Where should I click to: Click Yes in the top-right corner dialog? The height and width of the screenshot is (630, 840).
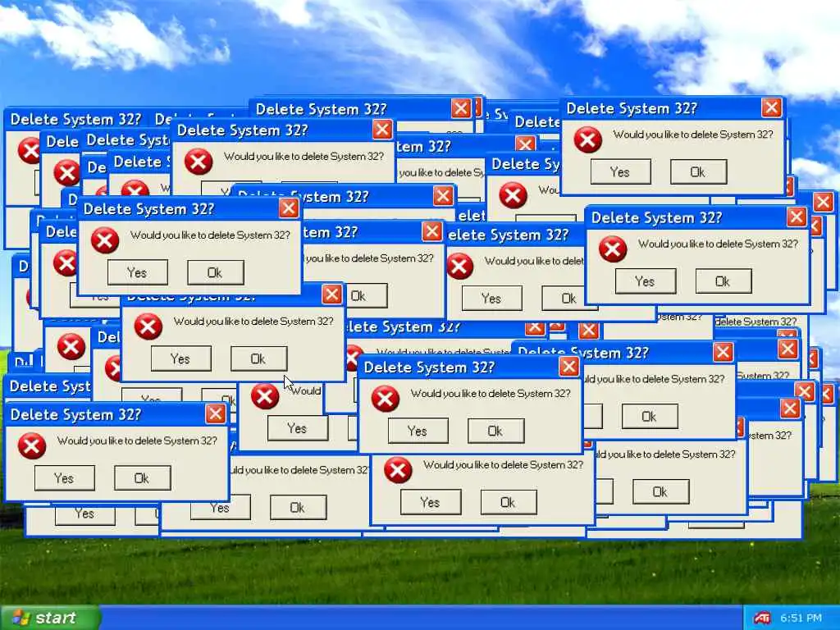tap(620, 172)
